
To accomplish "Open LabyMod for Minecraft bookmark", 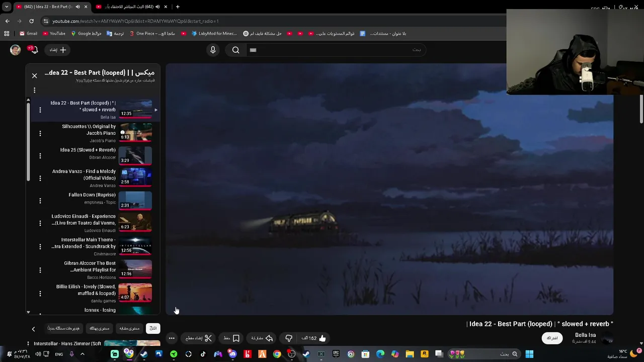I will tap(214, 34).
